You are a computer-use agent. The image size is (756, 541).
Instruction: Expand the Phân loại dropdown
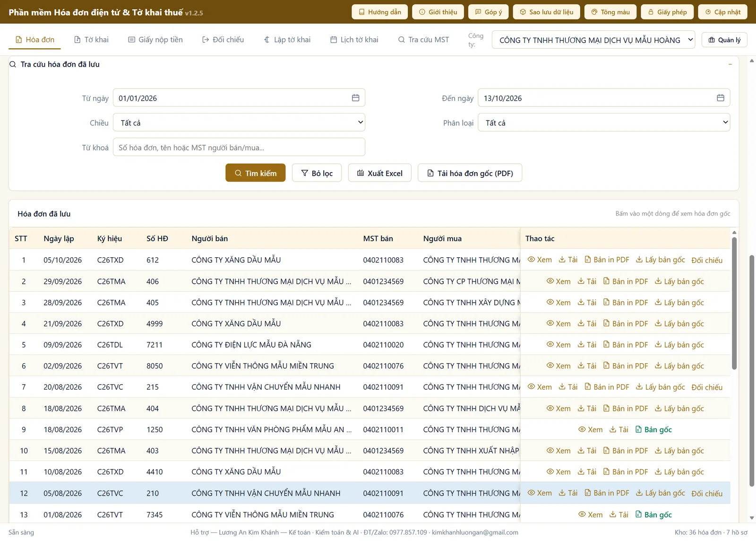pyautogui.click(x=604, y=122)
